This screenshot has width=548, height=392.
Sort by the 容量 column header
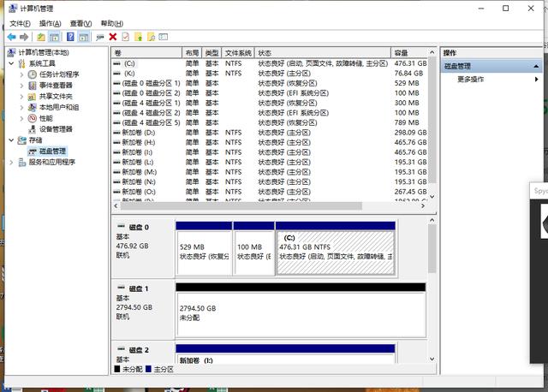coord(409,53)
